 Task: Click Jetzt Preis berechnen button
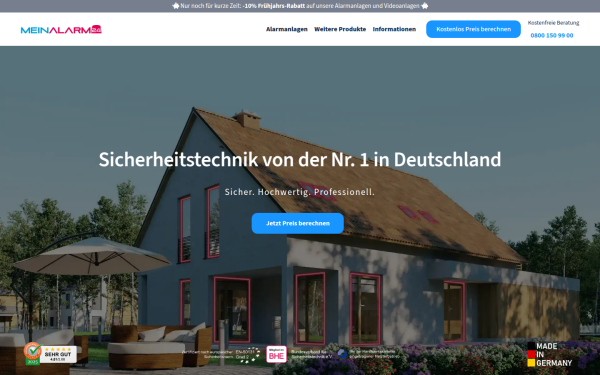click(x=298, y=223)
